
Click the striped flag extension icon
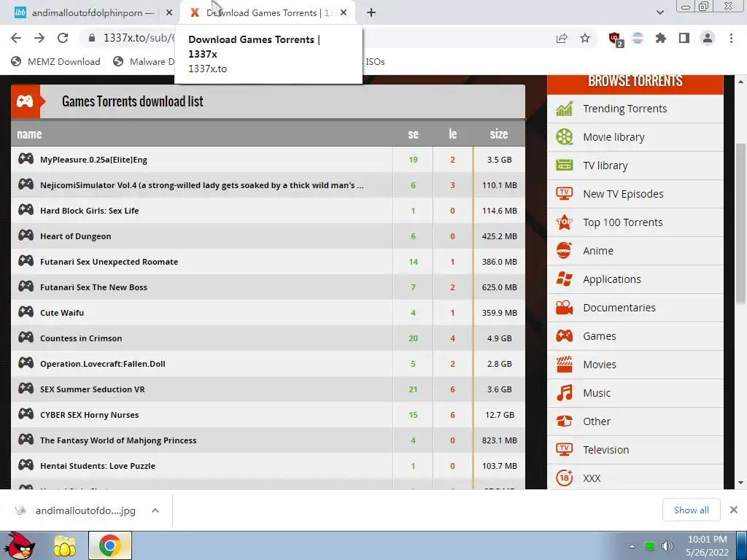point(638,38)
